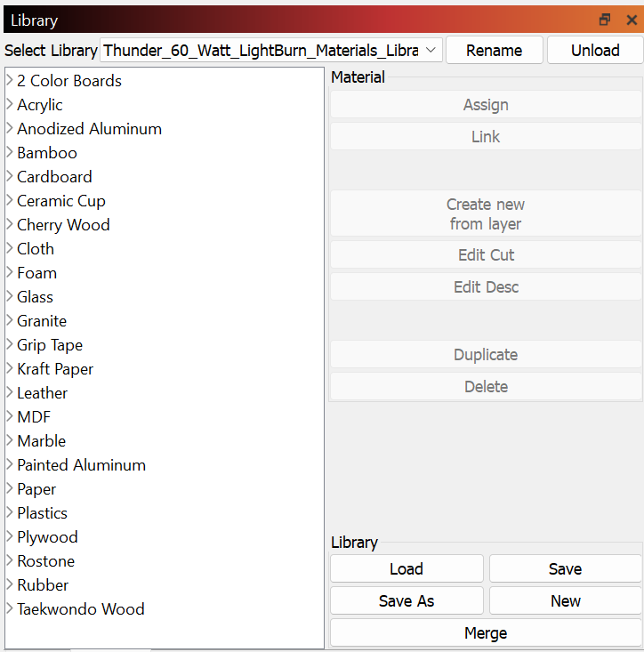The height and width of the screenshot is (652, 644).
Task: Expand the Ceramic Cup category arrow
Action: coord(10,200)
